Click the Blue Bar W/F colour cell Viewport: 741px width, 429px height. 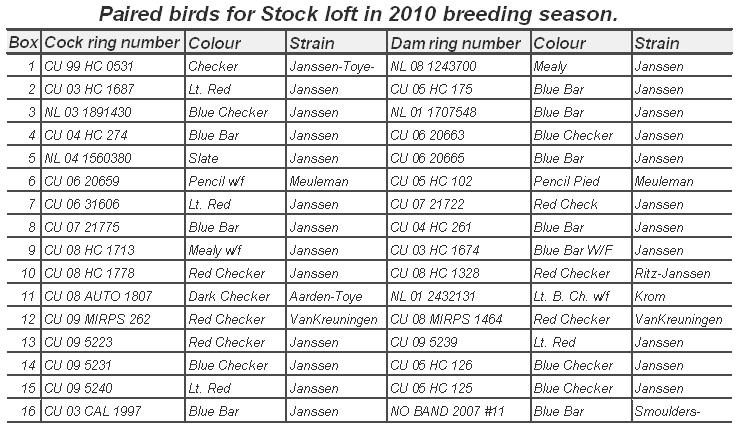click(581, 250)
